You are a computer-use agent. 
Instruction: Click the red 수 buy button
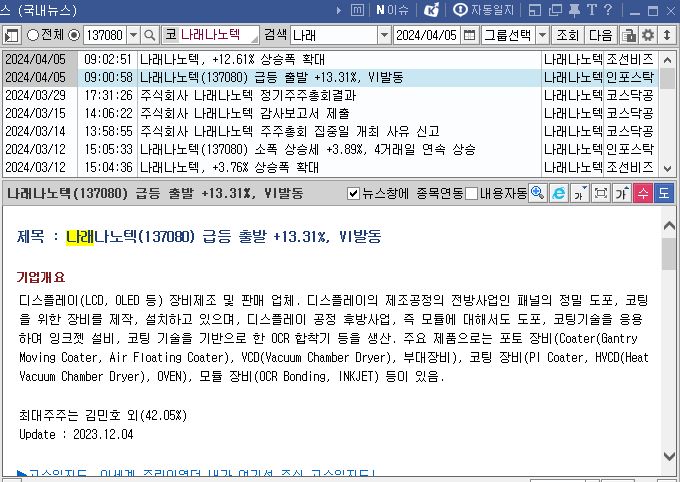[643, 193]
